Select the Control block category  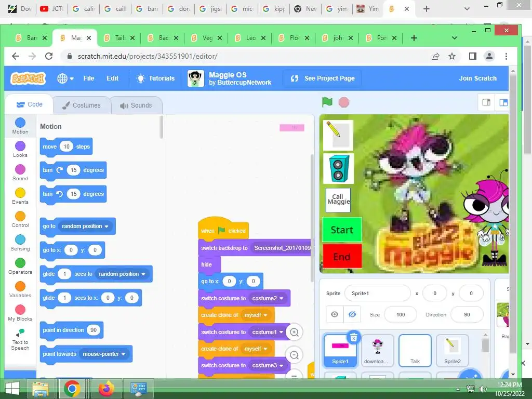20,220
